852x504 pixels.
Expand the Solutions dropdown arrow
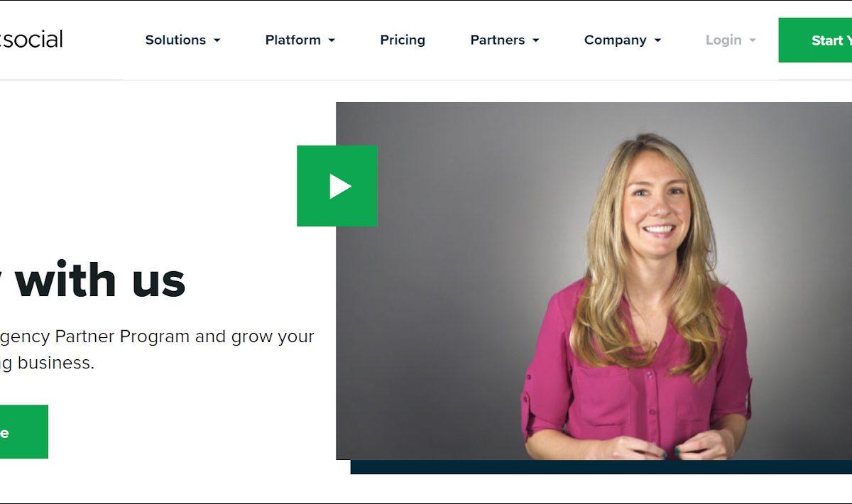[x=217, y=40]
